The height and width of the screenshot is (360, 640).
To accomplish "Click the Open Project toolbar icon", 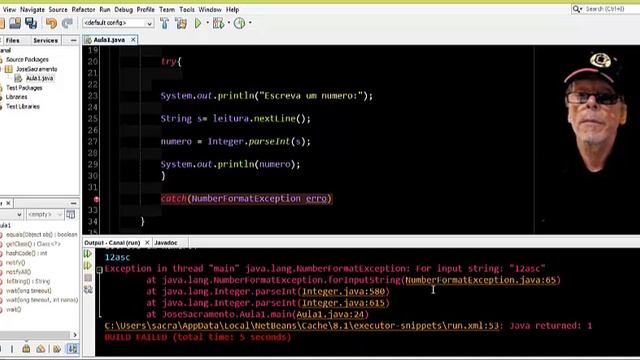I will (15, 23).
